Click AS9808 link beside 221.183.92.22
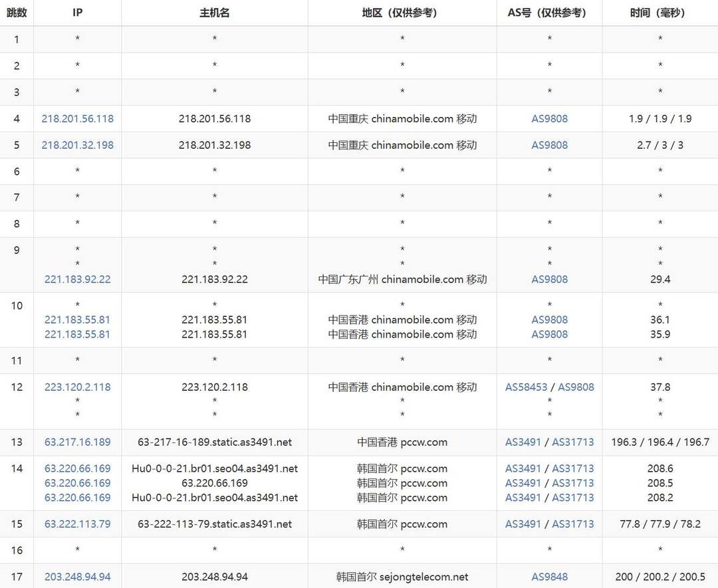Image resolution: width=718 pixels, height=588 pixels. click(x=550, y=279)
